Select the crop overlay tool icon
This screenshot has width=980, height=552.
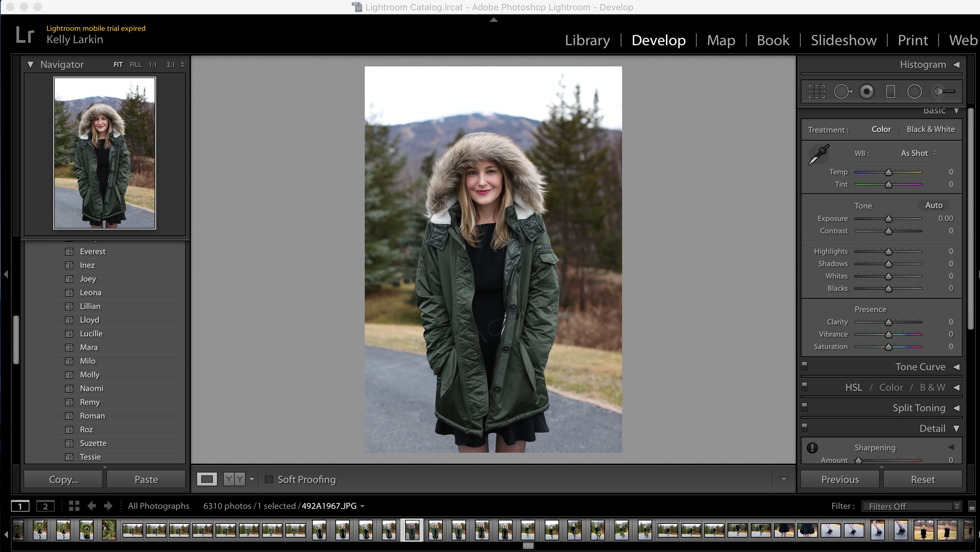click(818, 90)
